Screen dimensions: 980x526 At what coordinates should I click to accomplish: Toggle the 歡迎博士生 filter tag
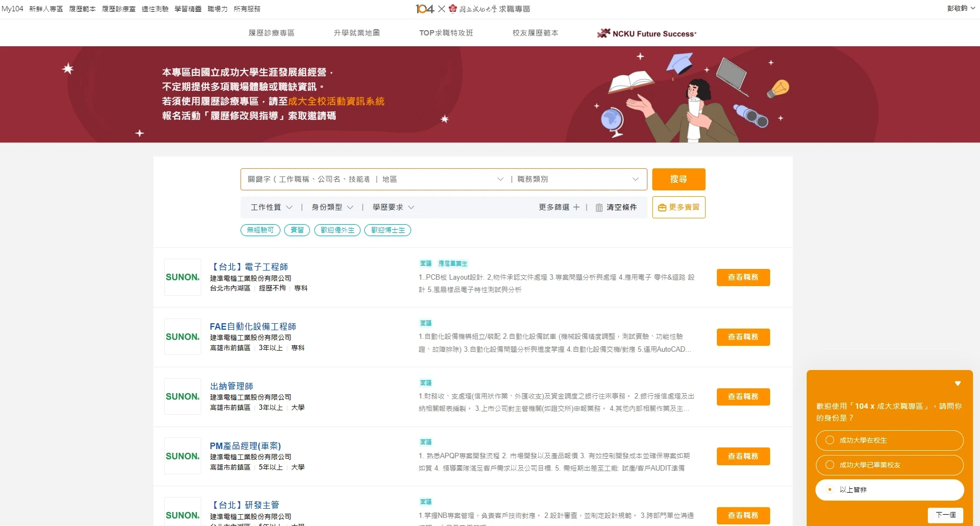point(388,230)
